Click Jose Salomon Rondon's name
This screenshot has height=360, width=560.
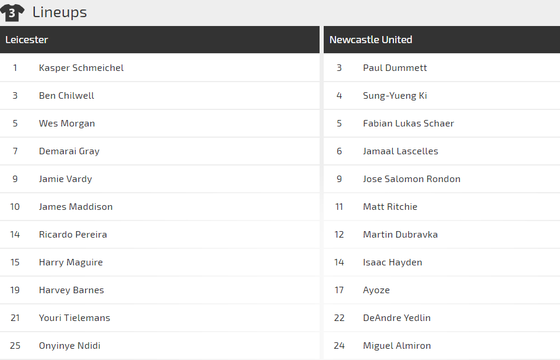pyautogui.click(x=412, y=179)
